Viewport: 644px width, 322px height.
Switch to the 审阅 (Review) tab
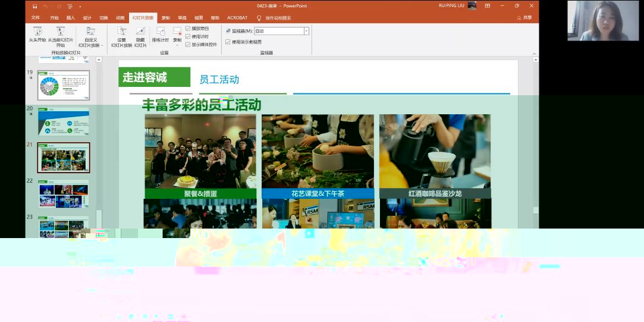tap(182, 18)
